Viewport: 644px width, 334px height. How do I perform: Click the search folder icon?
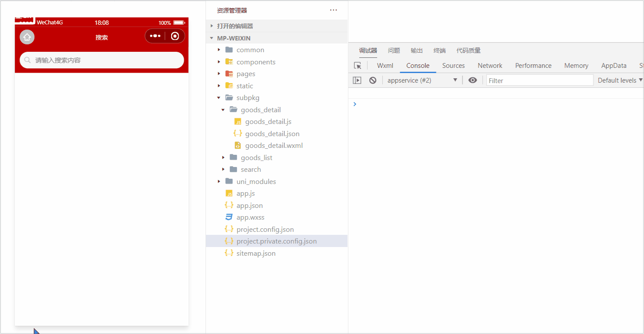pos(233,170)
